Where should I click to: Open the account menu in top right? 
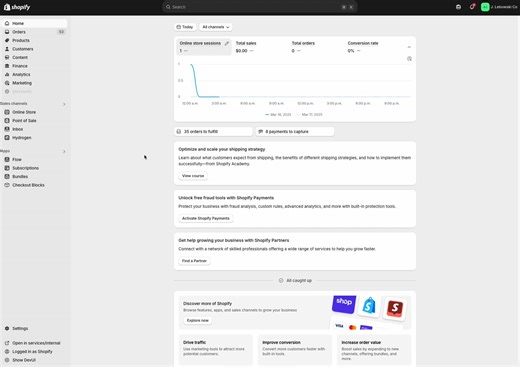[499, 7]
